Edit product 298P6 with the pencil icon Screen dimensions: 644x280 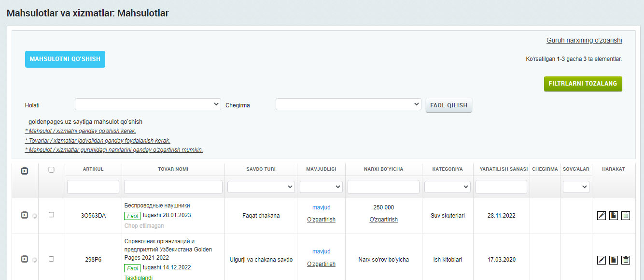[x=601, y=260]
